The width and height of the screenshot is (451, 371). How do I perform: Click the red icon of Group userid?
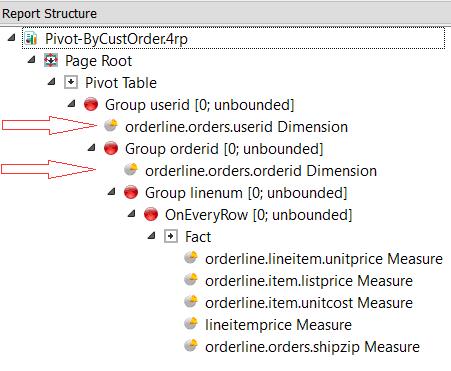(x=91, y=105)
